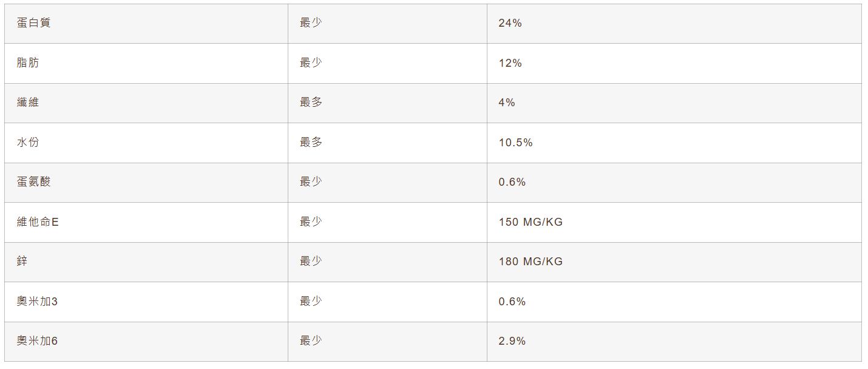Click the 纖維 cell
This screenshot has height=369, width=868.
[x=28, y=103]
